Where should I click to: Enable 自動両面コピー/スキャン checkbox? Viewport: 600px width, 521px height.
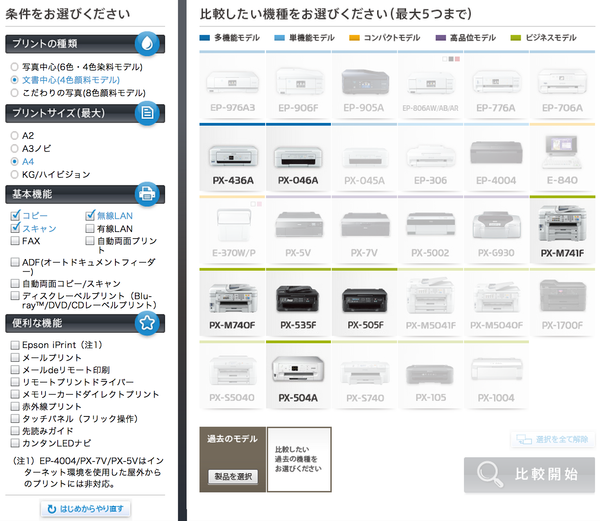[x=15, y=283]
